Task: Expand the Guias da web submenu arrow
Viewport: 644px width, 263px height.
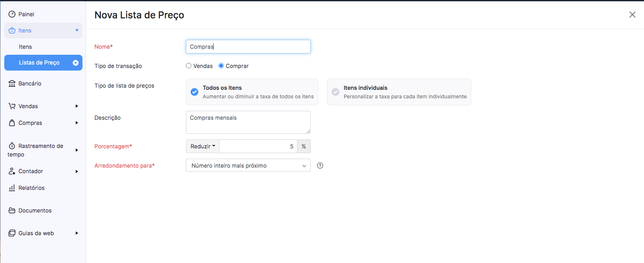Action: coord(77,233)
